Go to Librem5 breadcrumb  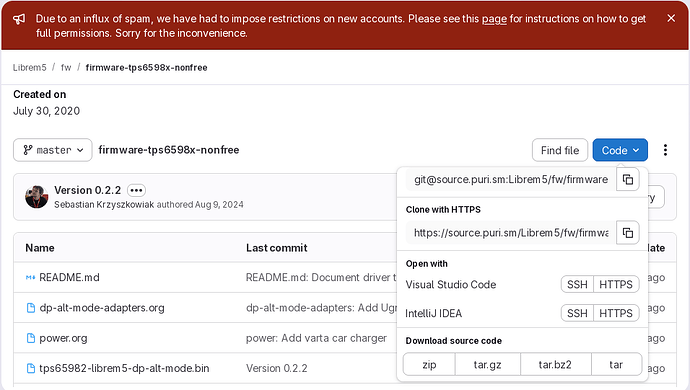(x=29, y=67)
